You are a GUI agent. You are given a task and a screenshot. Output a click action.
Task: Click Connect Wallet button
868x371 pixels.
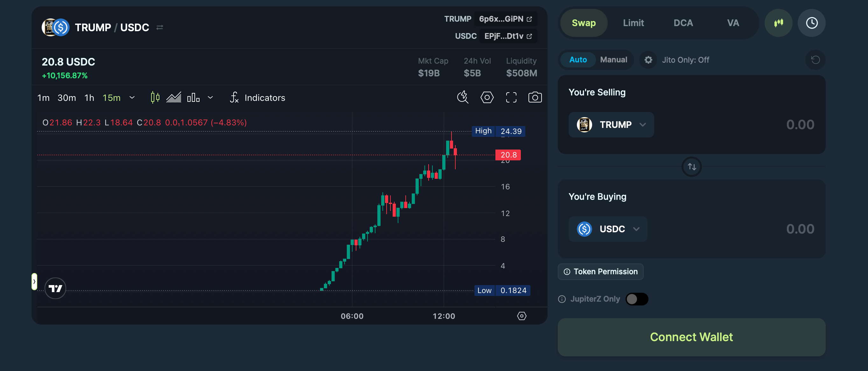[x=692, y=337]
